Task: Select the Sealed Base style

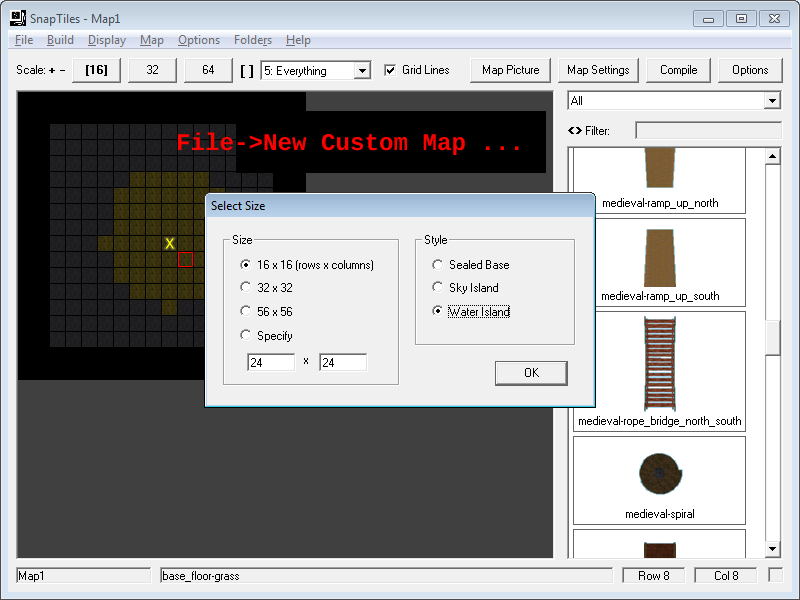Action: pos(437,265)
